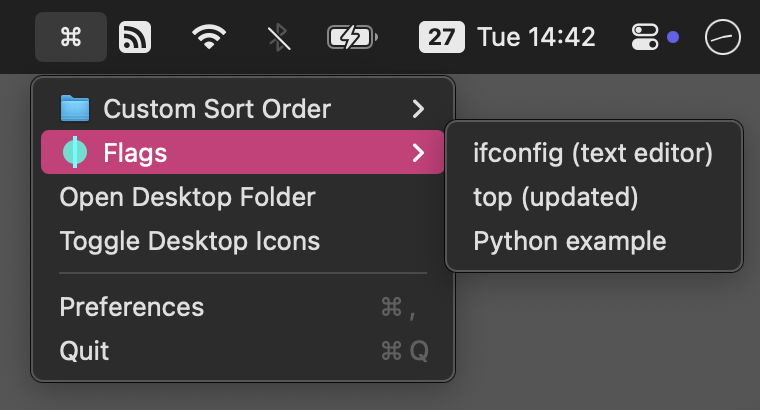The width and height of the screenshot is (760, 410).
Task: Click the command-symbol menu bar icon
Action: click(70, 38)
